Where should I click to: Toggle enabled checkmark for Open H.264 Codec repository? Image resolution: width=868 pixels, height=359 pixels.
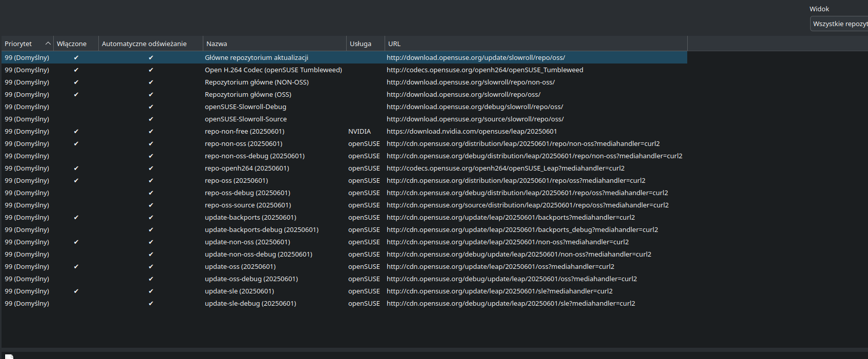click(76, 70)
